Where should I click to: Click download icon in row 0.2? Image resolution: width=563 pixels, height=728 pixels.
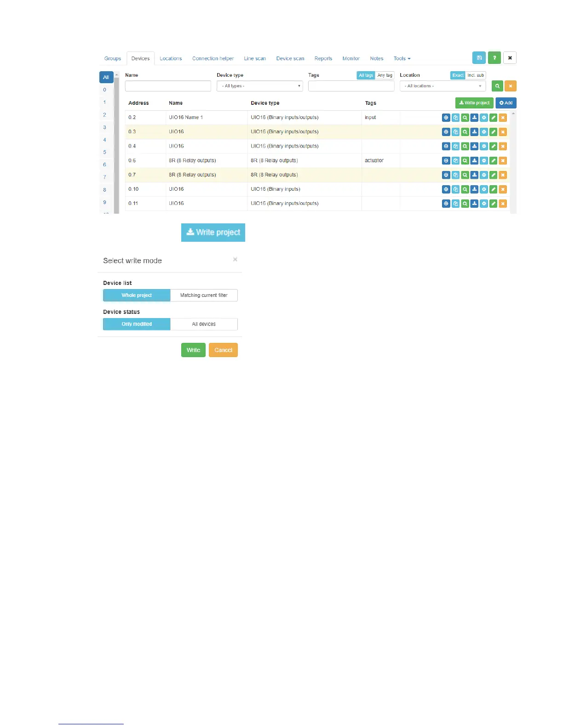coord(474,118)
